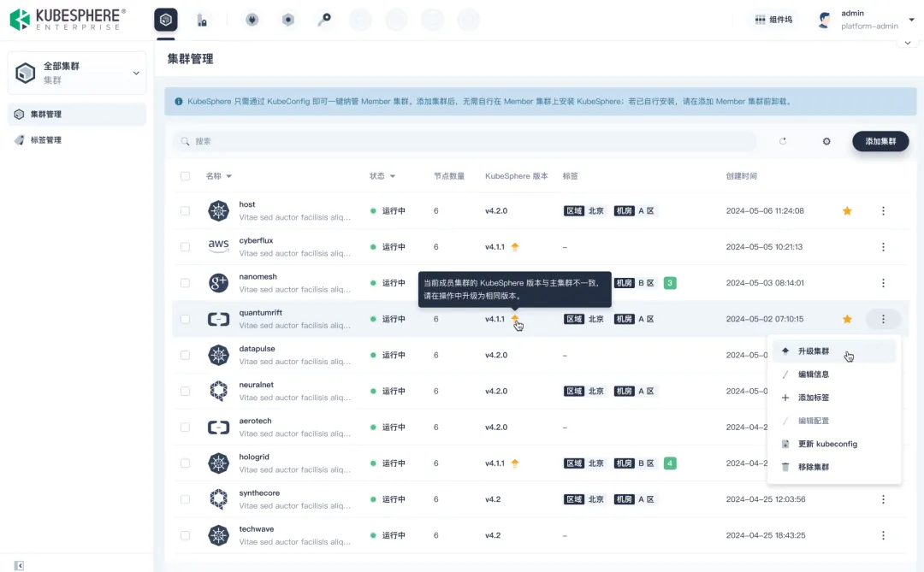Check the select-all checkbox in table header
924x572 pixels.
(x=185, y=176)
